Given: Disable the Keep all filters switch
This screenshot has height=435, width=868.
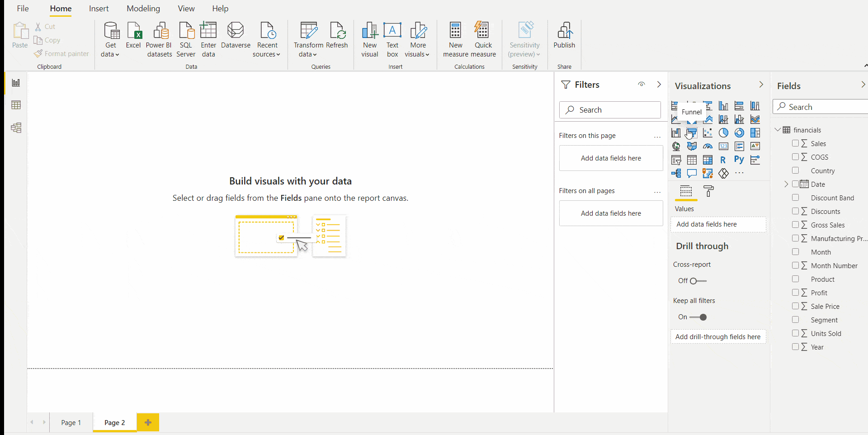Looking at the screenshot, I should pyautogui.click(x=698, y=317).
